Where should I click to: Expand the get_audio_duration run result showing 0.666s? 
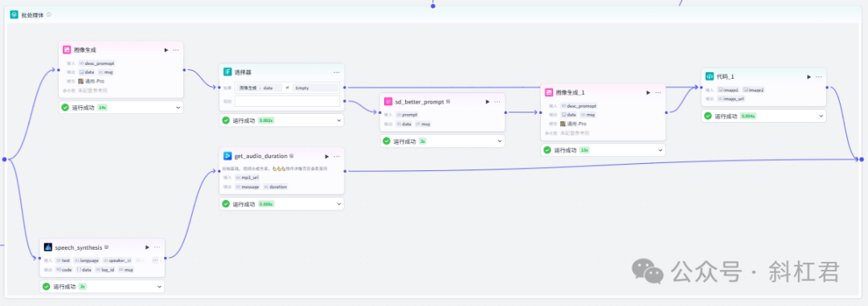tap(339, 204)
